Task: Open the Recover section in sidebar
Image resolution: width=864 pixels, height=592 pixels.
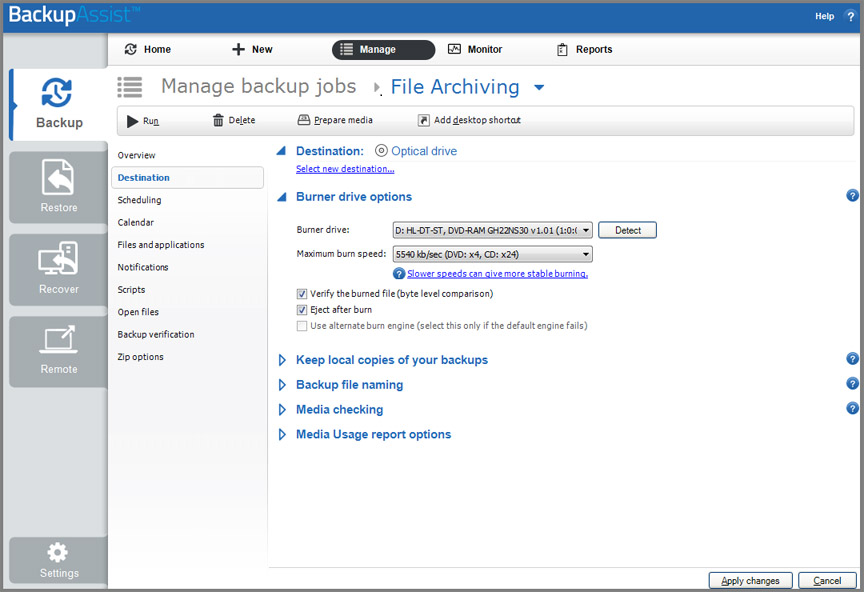Action: pos(59,270)
